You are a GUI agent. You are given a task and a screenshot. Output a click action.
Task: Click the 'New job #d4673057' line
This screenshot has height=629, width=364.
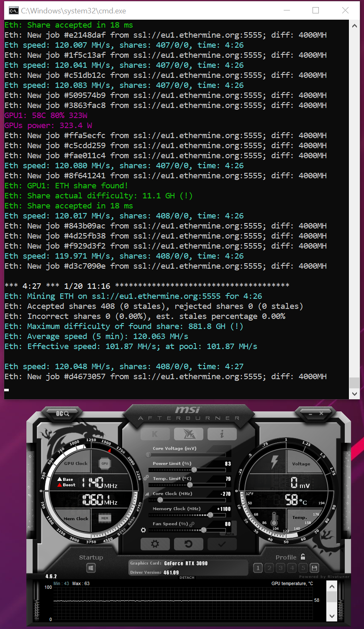pyautogui.click(x=166, y=377)
